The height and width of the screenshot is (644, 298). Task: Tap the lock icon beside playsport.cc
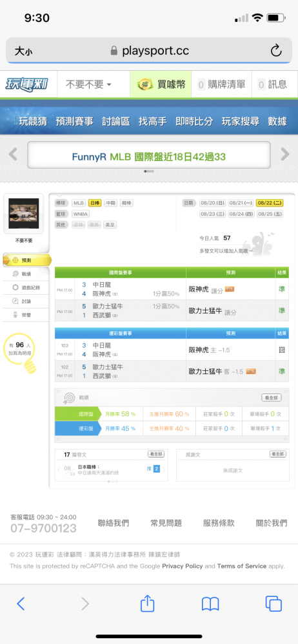pyautogui.click(x=114, y=51)
